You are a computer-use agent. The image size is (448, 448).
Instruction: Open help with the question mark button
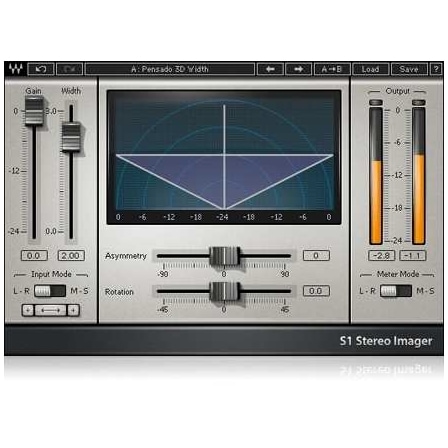click(x=436, y=69)
